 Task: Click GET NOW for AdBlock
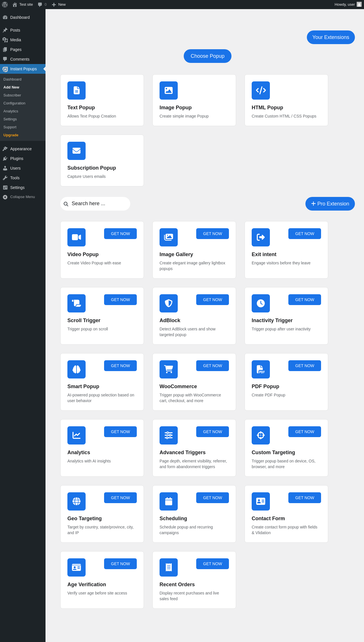(x=212, y=300)
